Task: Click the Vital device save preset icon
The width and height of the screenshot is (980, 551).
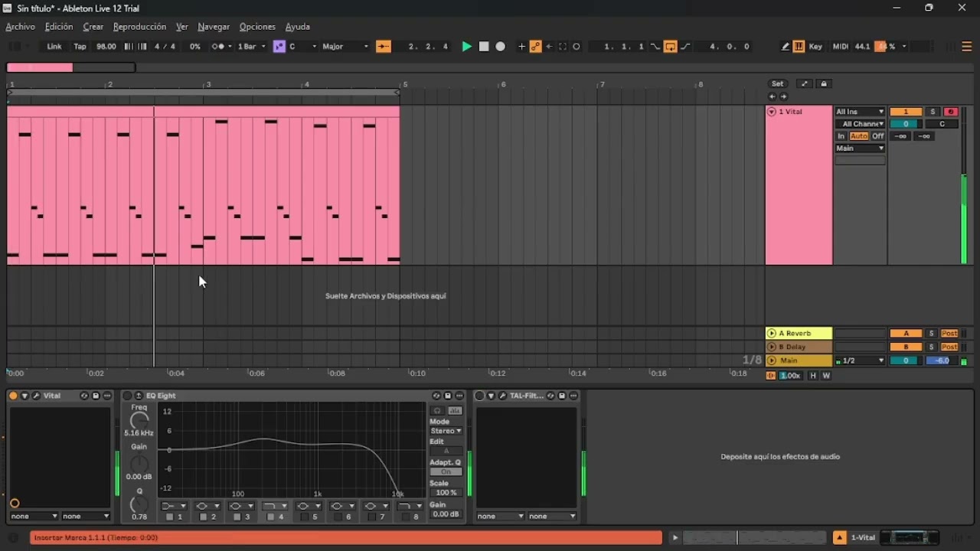Action: coord(96,396)
